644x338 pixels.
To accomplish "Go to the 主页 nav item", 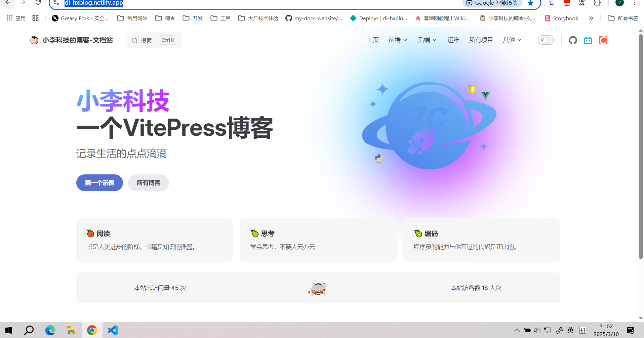I will (x=373, y=40).
